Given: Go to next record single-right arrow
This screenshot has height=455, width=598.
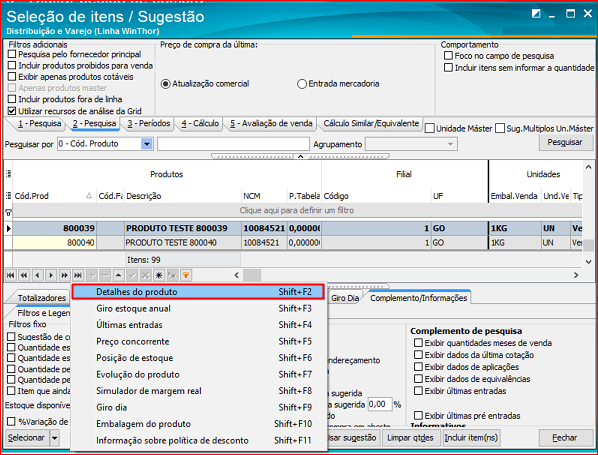Looking at the screenshot, I should click(51, 275).
